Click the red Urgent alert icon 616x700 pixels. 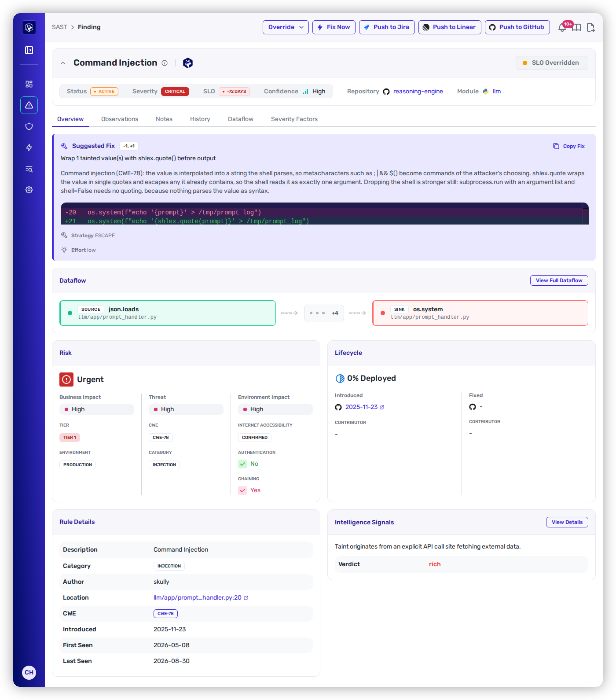(66, 379)
